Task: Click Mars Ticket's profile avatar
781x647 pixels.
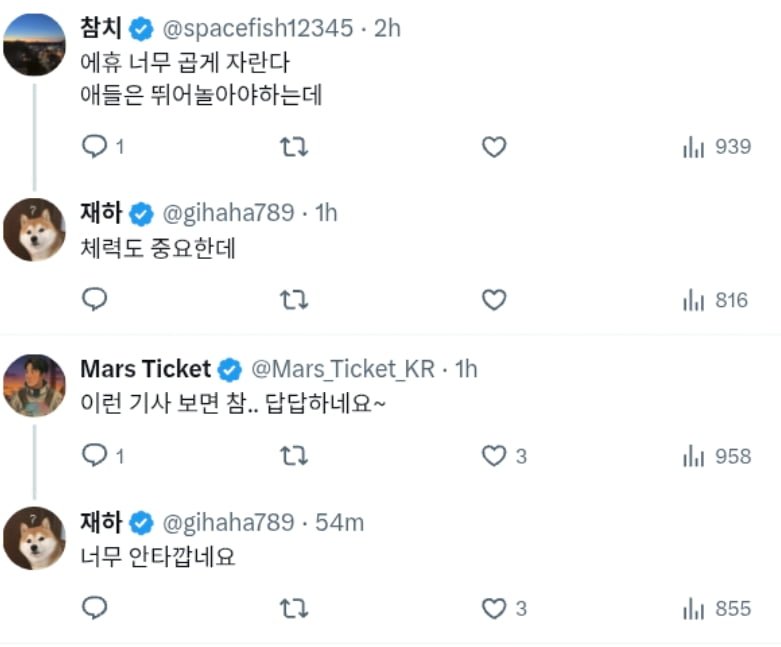Action: coord(35,385)
